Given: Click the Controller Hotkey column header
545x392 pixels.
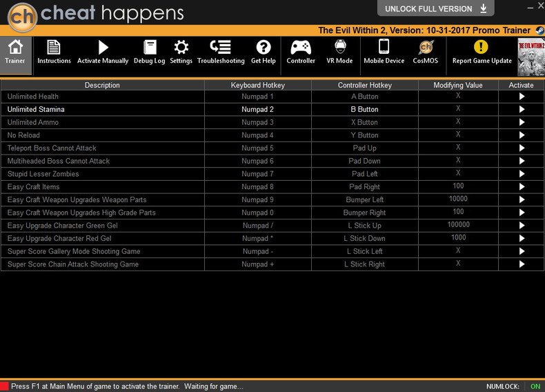Looking at the screenshot, I should 365,85.
